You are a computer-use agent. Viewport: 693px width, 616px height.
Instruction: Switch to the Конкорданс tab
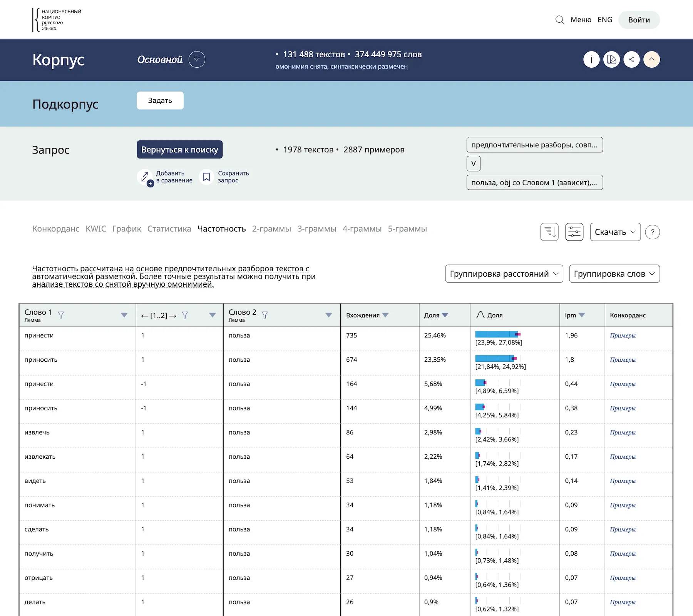coord(56,229)
